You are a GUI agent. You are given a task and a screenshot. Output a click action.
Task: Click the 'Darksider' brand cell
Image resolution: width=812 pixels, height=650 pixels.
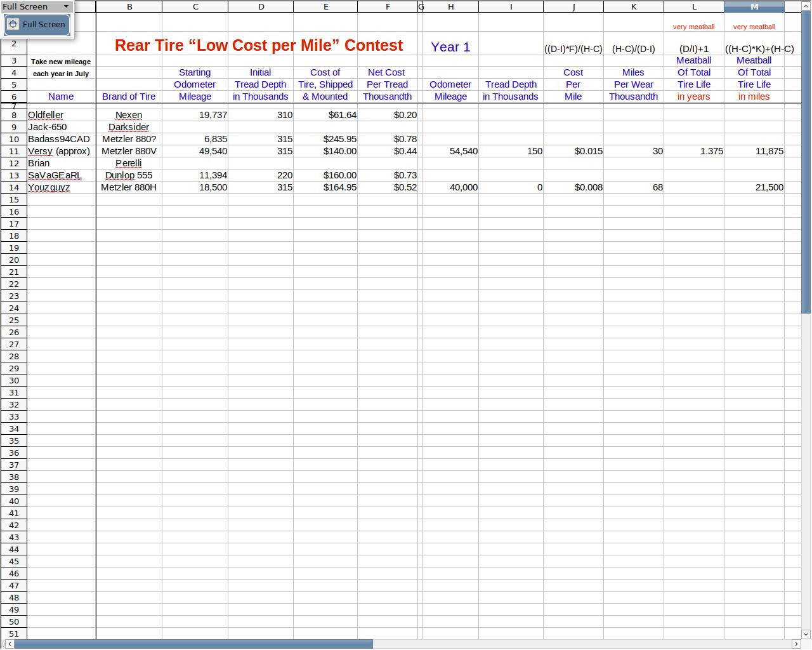pos(129,127)
